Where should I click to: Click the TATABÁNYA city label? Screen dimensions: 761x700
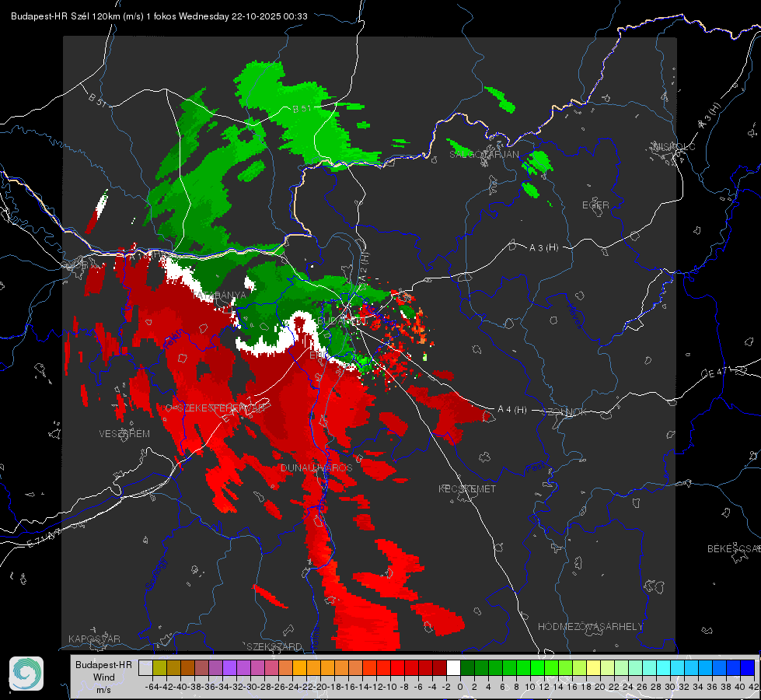(219, 296)
